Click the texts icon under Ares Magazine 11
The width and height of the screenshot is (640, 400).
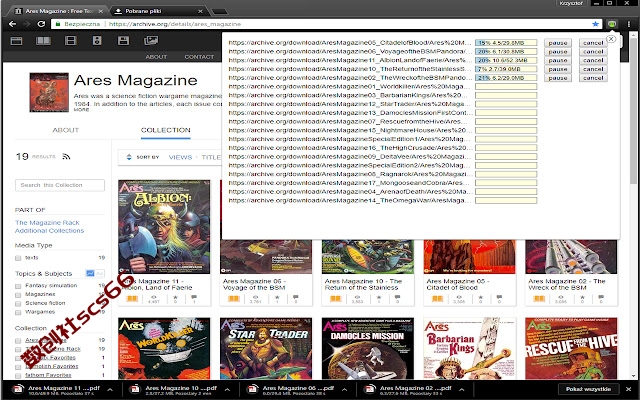(132, 299)
